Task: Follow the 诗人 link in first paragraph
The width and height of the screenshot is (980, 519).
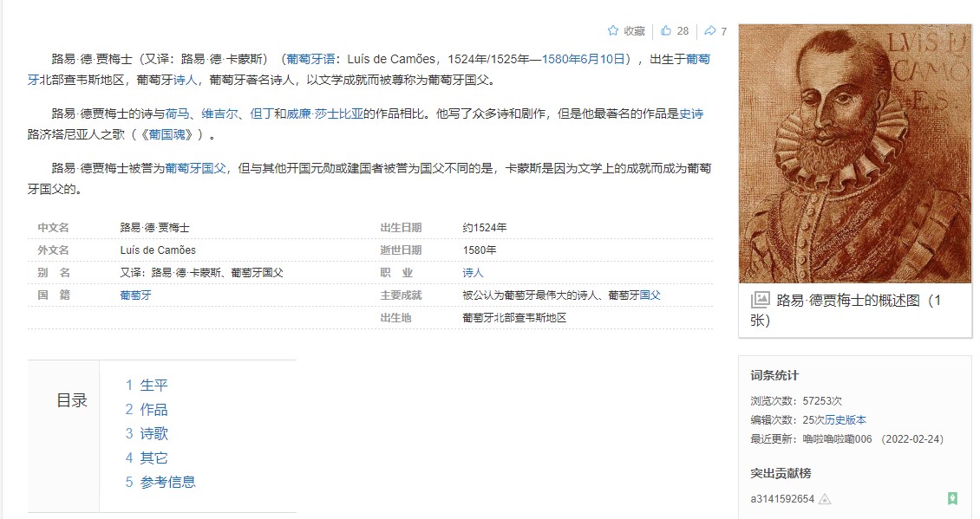Action: 185,80
